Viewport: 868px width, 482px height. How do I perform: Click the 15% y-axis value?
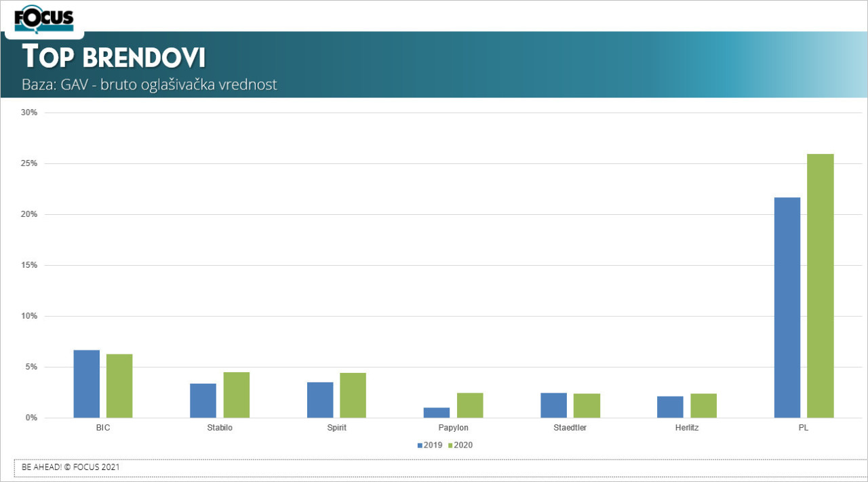pyautogui.click(x=29, y=265)
